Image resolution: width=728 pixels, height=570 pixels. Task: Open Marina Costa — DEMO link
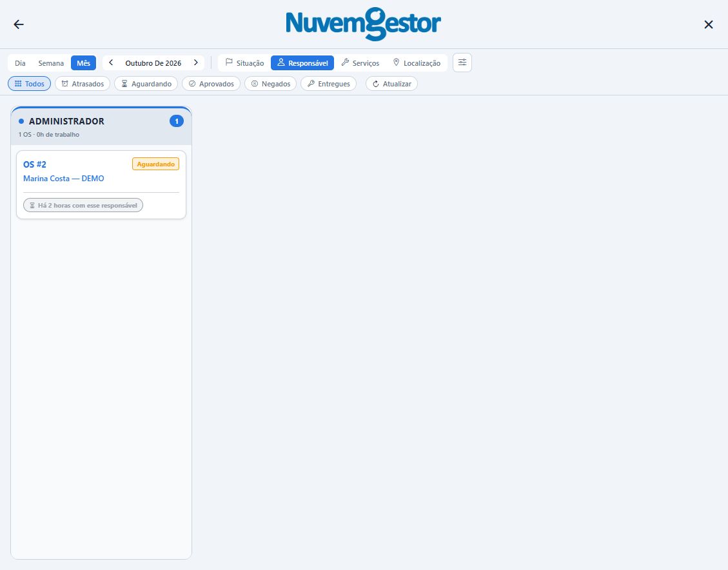click(64, 178)
